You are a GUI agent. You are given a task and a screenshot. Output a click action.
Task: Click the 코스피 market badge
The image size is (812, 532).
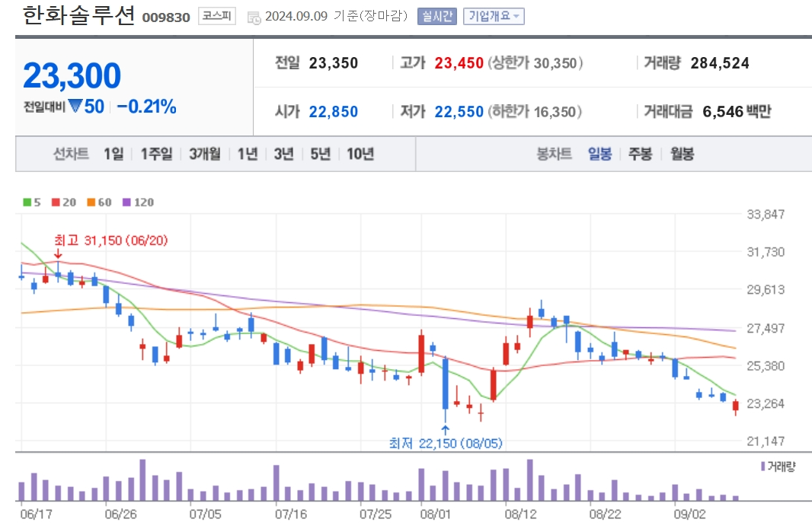click(216, 17)
